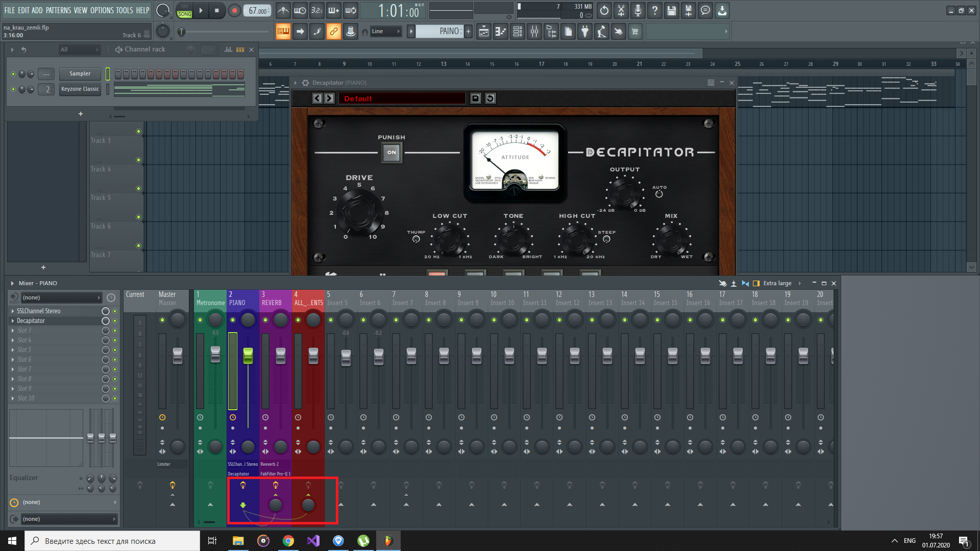
Task: Mute the PIANO mixer track LED
Action: tap(233, 320)
